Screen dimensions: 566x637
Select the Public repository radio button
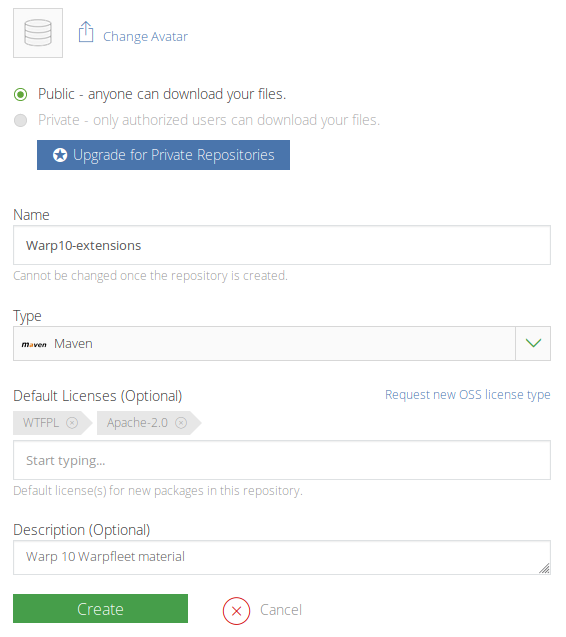tap(20, 95)
